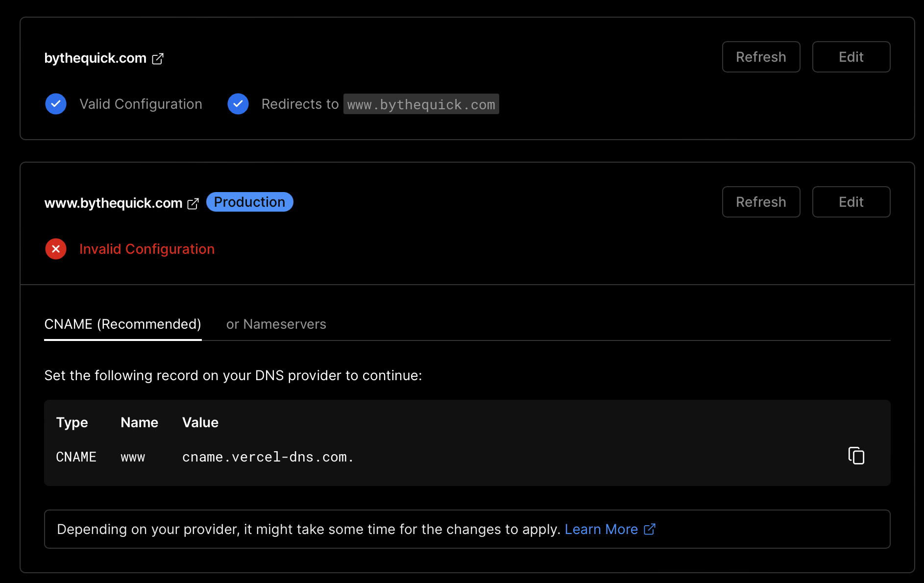Click the Redirects checkmark icon
Viewport: 924px width, 583px height.
pyautogui.click(x=238, y=104)
